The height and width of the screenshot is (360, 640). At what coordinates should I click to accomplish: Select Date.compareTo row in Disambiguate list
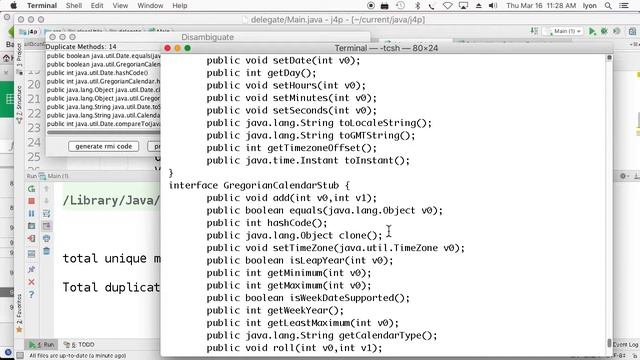click(103, 124)
